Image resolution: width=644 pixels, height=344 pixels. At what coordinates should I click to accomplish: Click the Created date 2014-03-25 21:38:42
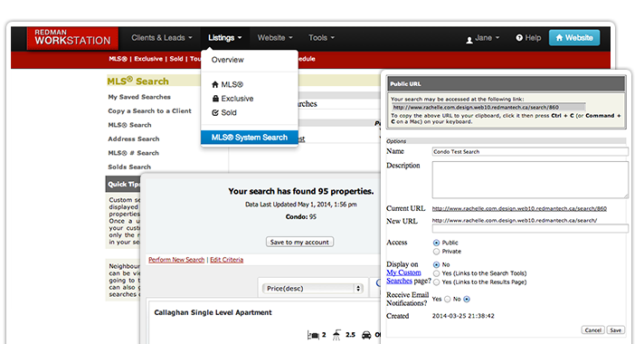pyautogui.click(x=463, y=316)
